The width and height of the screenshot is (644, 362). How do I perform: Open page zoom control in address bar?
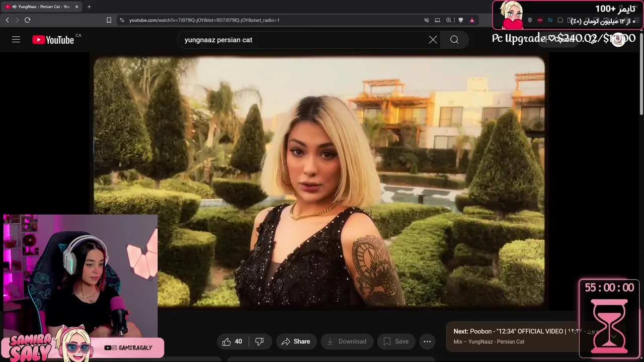tap(449, 20)
